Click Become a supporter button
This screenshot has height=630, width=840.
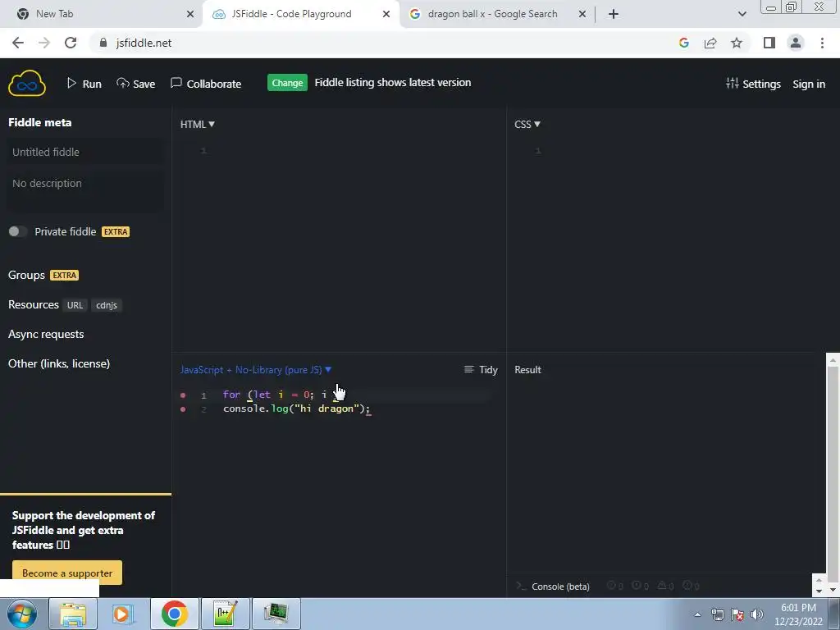point(67,573)
